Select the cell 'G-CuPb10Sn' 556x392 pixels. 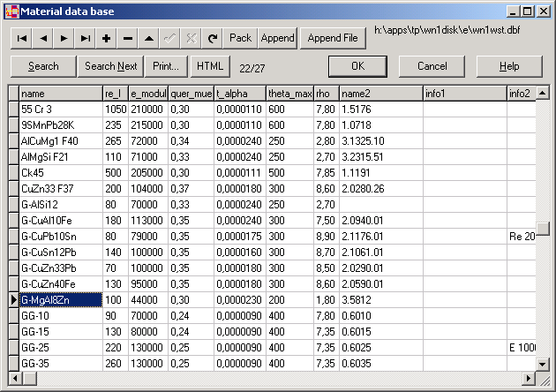61,237
